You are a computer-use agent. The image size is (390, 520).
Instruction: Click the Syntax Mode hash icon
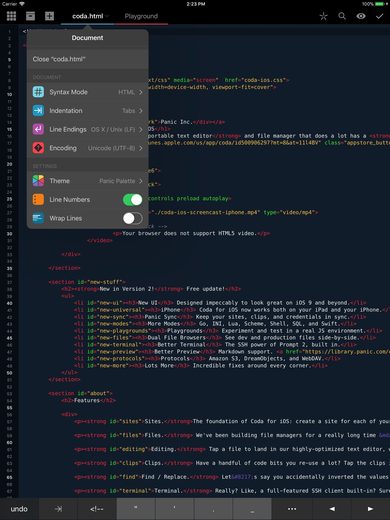tap(38, 92)
